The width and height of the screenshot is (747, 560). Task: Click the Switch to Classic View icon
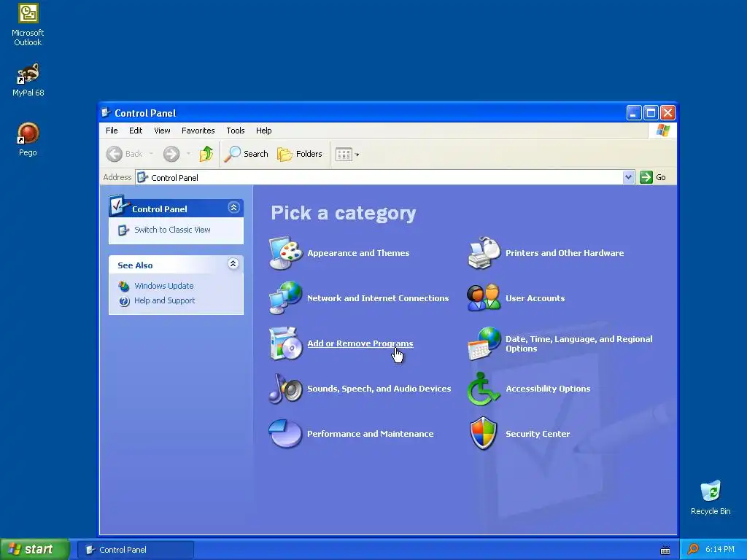123,230
